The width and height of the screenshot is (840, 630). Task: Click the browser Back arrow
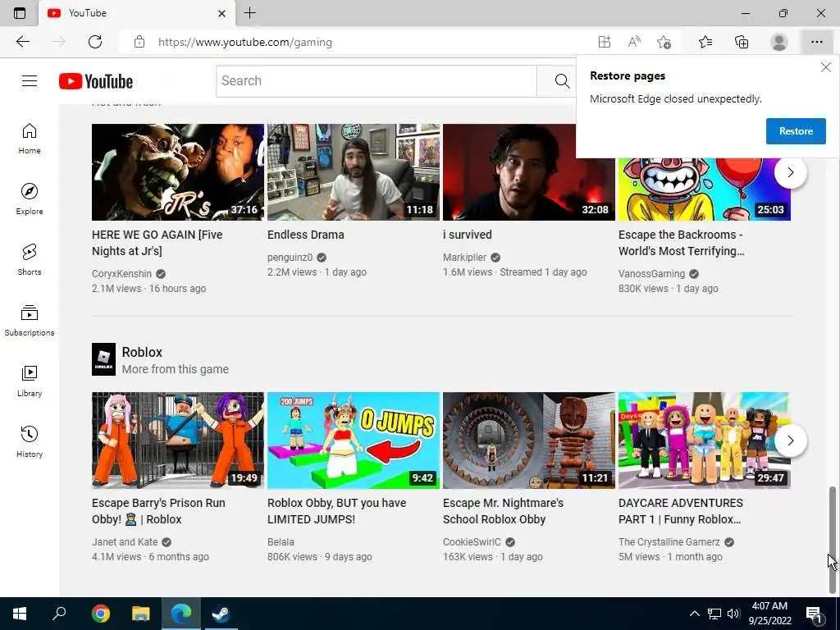point(22,42)
